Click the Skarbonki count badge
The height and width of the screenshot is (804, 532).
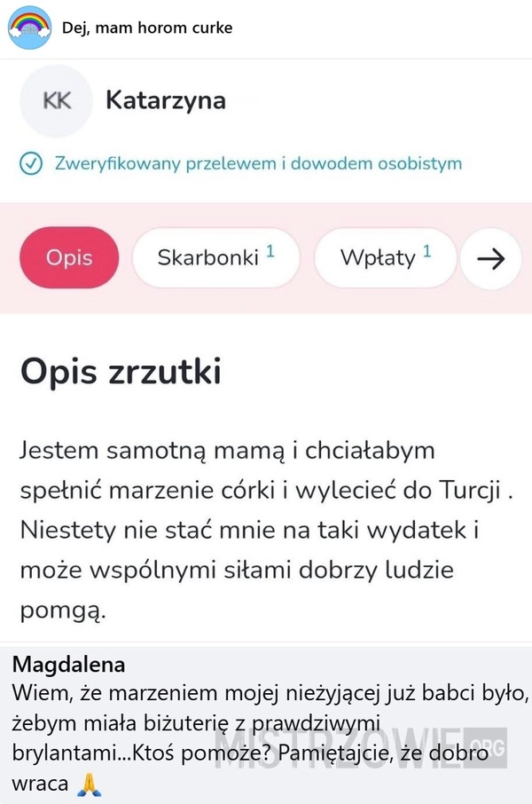coord(270,251)
